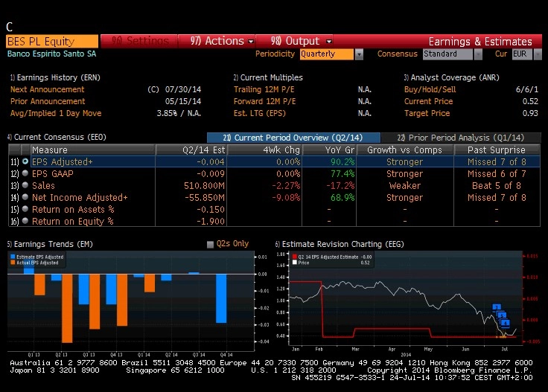Click the Beat 5 of 8 cell
Image resolution: width=548 pixels, height=392 pixels.
point(497,185)
